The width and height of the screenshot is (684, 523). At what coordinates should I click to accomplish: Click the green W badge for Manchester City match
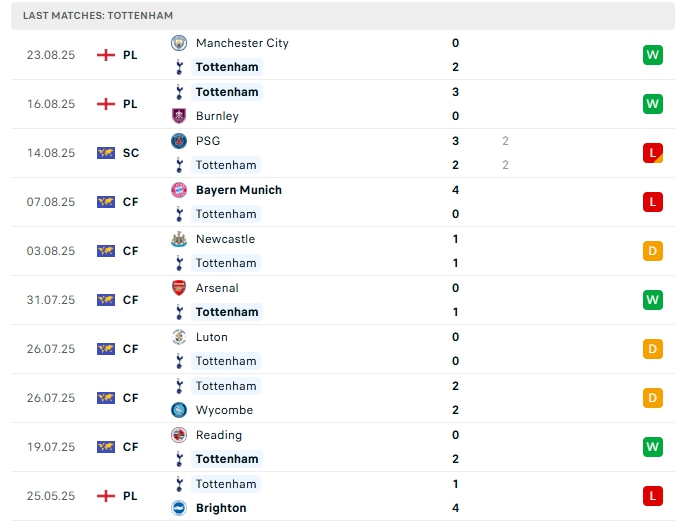click(653, 55)
